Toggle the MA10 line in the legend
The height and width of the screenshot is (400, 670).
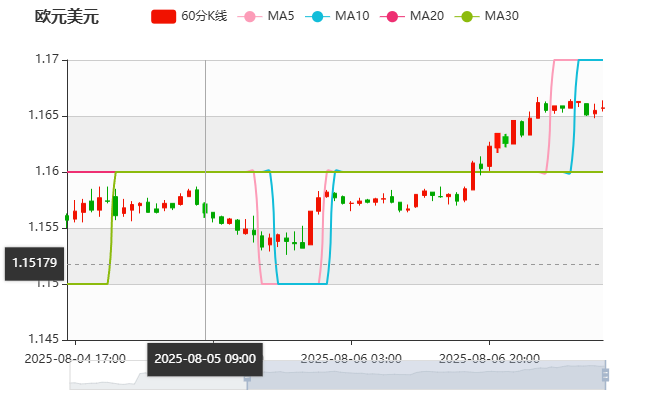(337, 16)
